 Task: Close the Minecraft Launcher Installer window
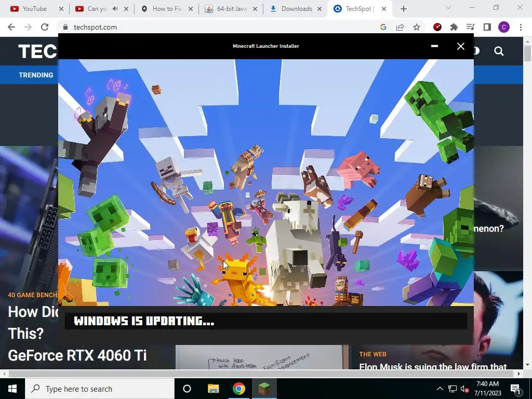coord(460,46)
